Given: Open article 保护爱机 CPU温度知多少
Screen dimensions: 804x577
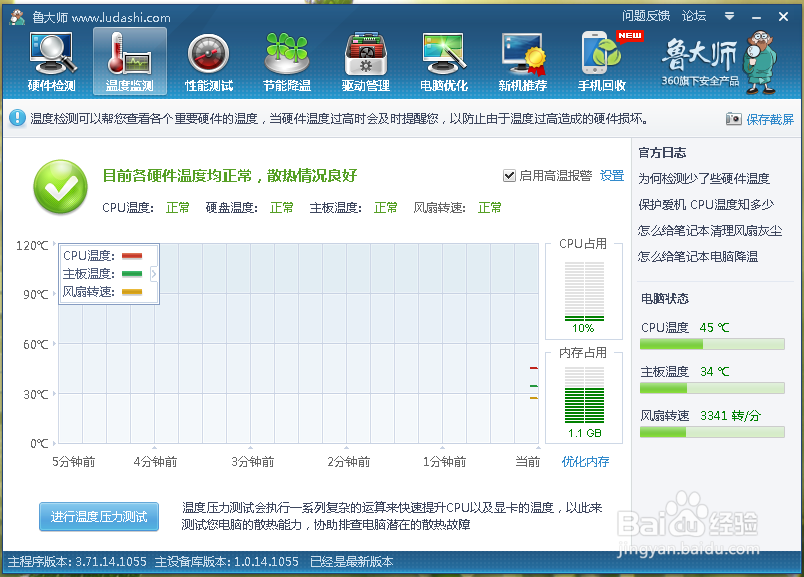Looking at the screenshot, I should 706,205.
